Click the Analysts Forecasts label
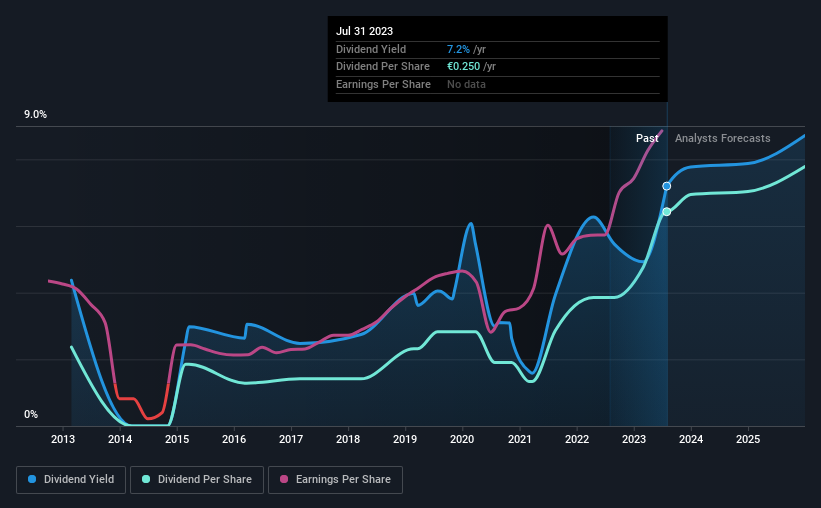This screenshot has width=821, height=508. point(723,138)
